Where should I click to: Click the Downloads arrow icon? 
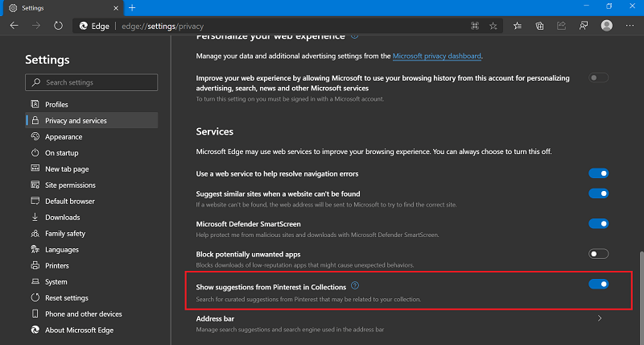point(35,217)
